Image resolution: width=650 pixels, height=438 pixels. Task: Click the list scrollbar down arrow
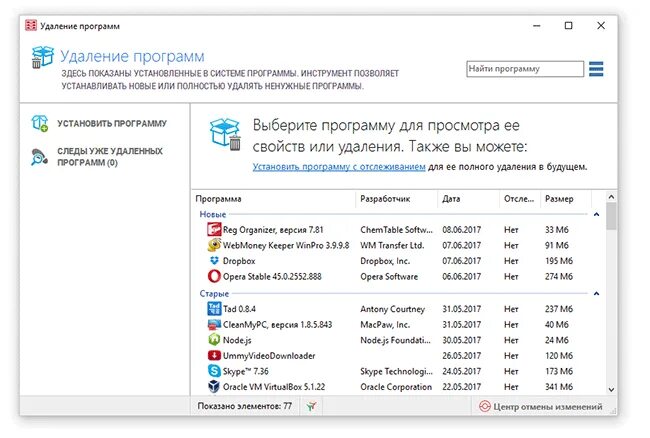611,390
